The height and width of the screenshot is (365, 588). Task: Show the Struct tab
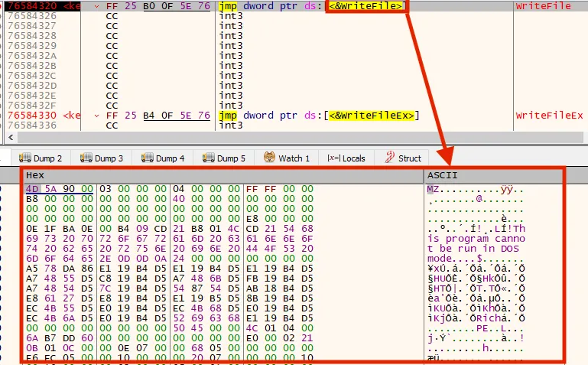tap(403, 158)
